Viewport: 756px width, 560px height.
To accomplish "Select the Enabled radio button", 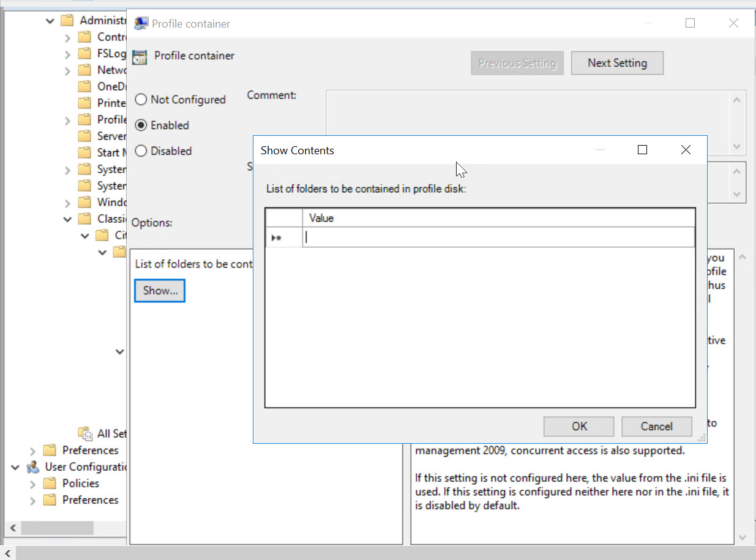I will pos(141,125).
